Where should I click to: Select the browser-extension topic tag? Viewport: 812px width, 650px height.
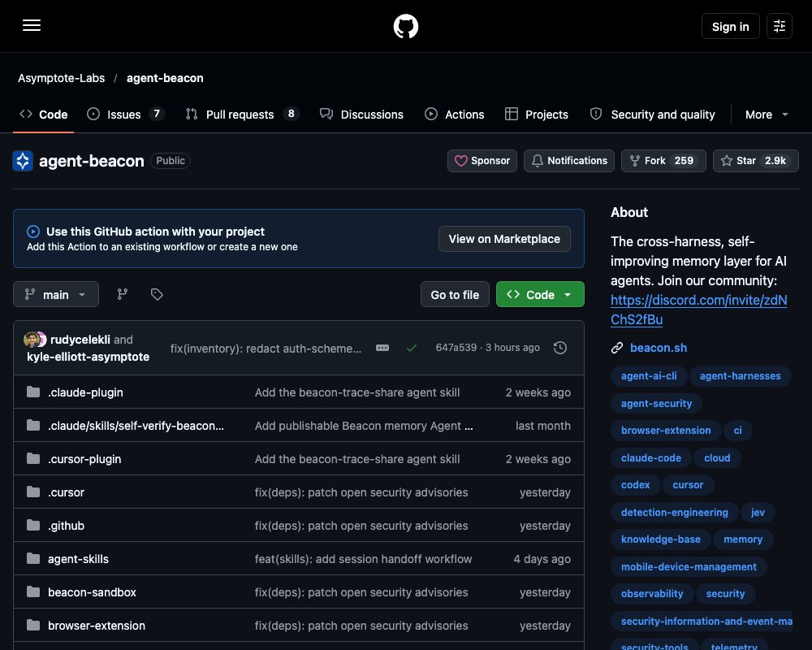click(666, 431)
